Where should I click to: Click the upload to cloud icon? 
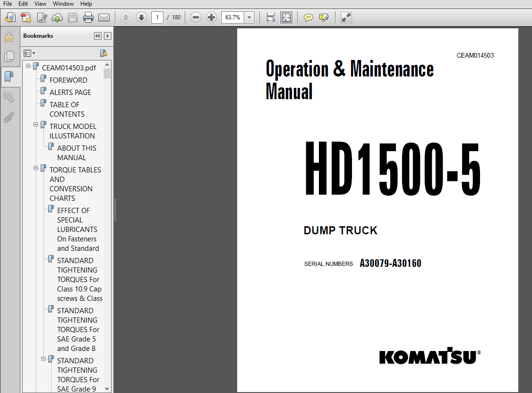coord(57,17)
